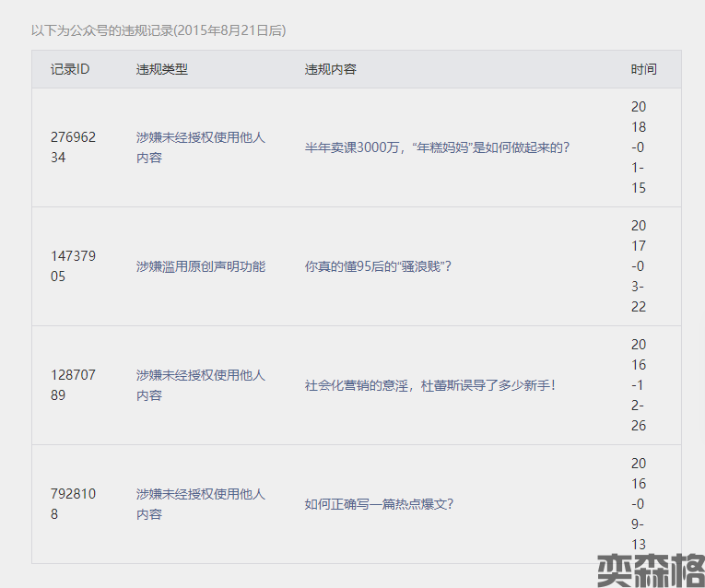The image size is (705, 588).
Task: Select record ID 7928108
Action: pos(73,504)
